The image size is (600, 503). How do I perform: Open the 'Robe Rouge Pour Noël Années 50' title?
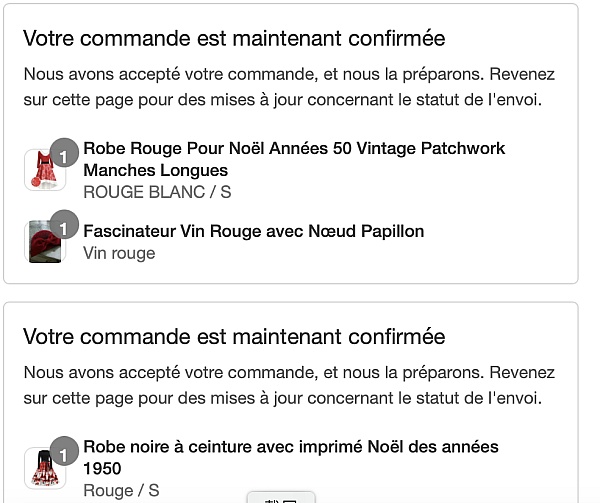coord(294,159)
